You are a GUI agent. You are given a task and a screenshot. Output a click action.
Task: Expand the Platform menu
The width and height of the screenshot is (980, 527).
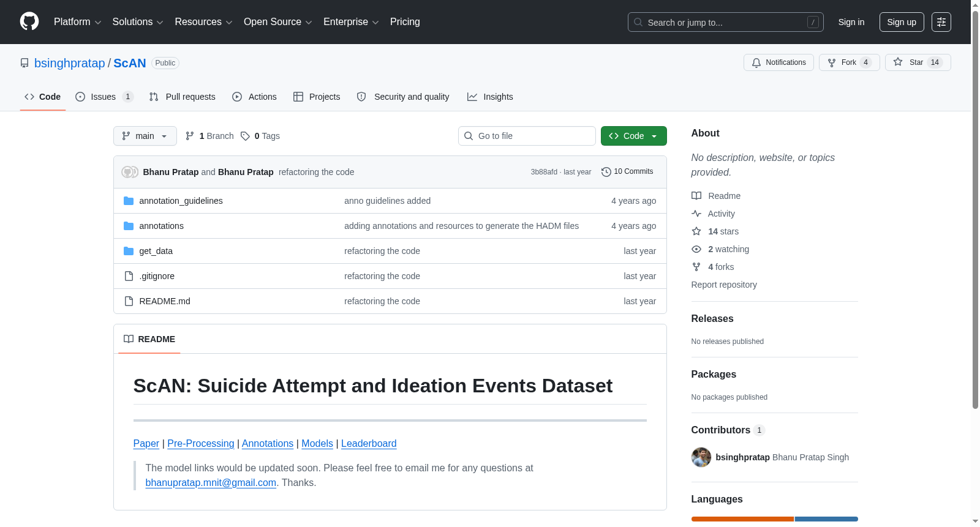tap(78, 22)
